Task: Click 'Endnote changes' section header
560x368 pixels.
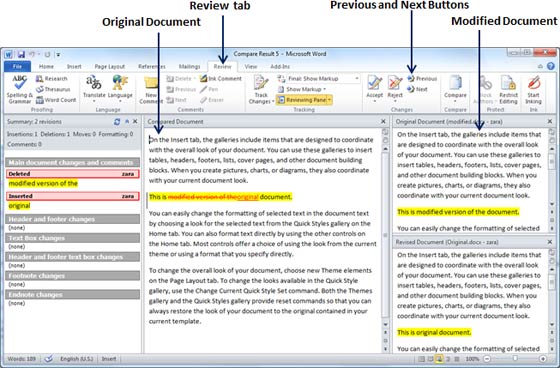Action: (x=72, y=295)
